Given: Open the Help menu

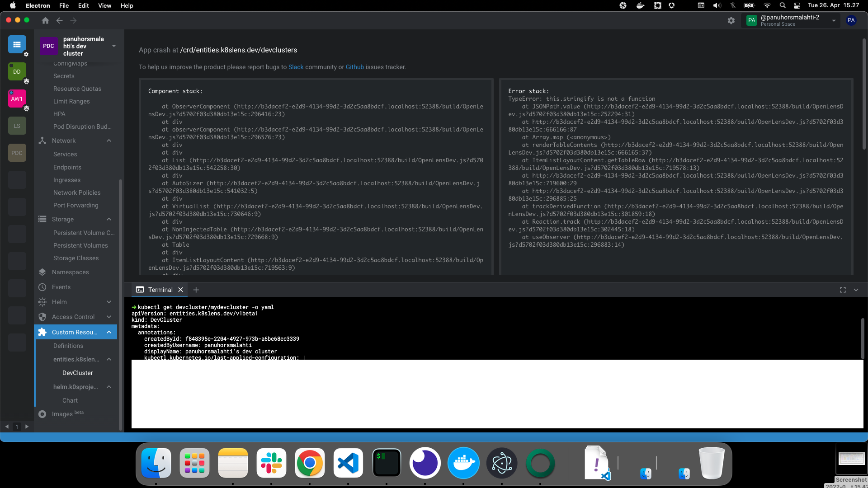Looking at the screenshot, I should 127,5.
